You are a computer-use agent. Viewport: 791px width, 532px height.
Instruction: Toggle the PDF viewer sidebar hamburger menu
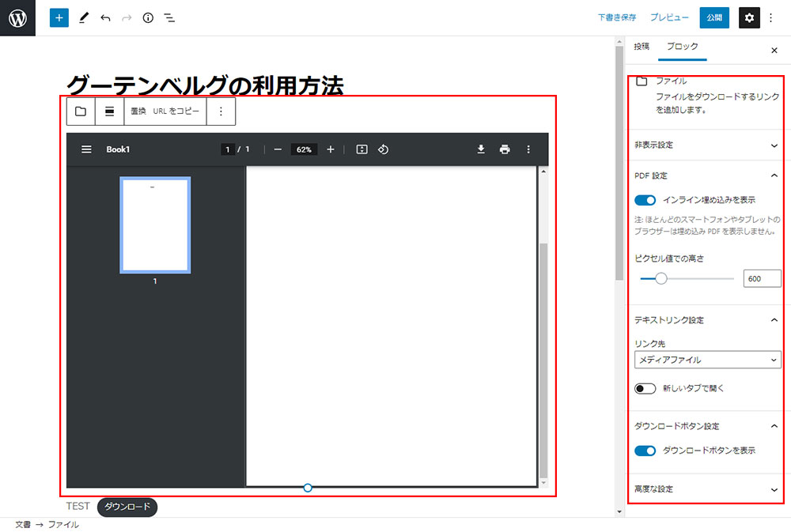tap(87, 149)
